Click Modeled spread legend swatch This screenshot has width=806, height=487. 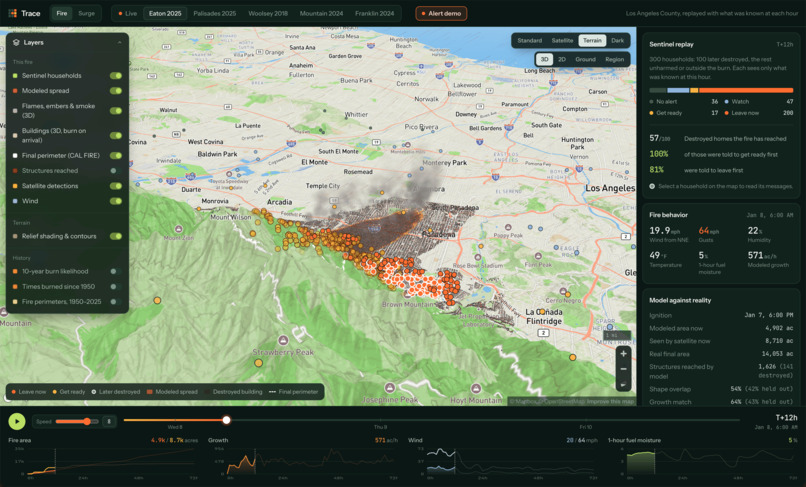(x=150, y=392)
